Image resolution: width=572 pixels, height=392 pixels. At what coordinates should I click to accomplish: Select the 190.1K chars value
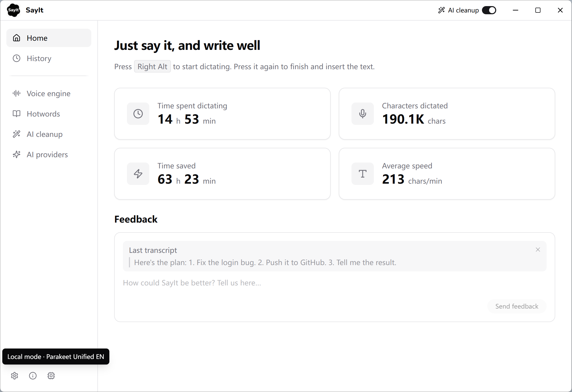click(x=414, y=119)
